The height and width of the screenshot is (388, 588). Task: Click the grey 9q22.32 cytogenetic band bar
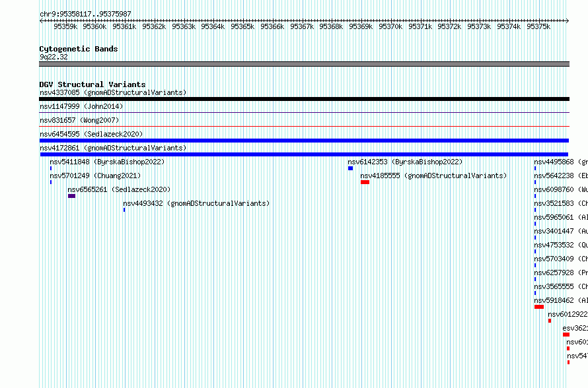[x=304, y=64]
